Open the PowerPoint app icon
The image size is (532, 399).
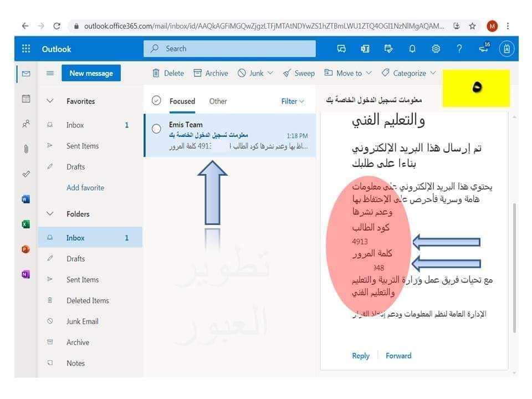pyautogui.click(x=26, y=249)
